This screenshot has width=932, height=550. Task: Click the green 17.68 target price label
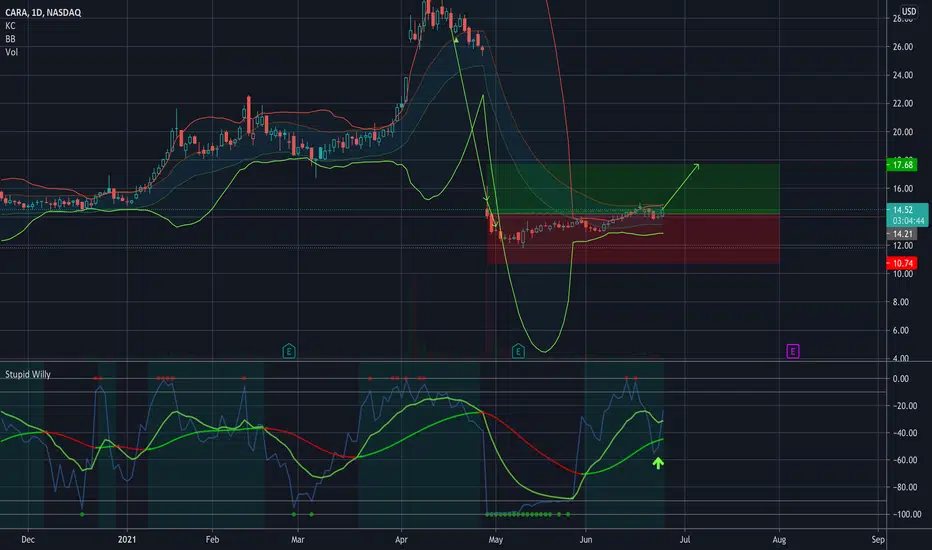click(902, 165)
